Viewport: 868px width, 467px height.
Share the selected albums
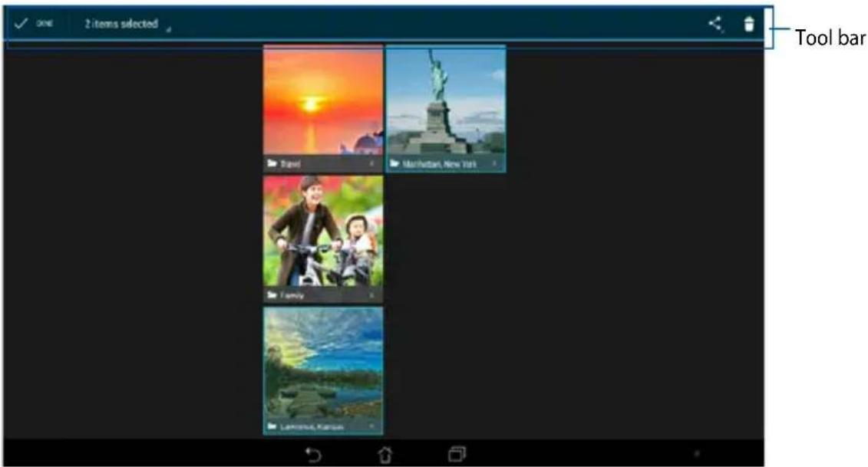click(x=715, y=24)
